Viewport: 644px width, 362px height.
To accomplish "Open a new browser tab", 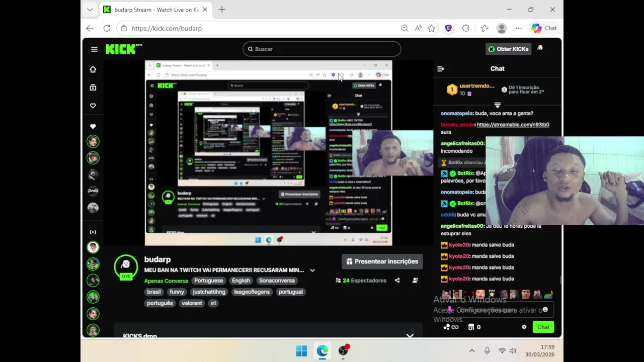I will (x=222, y=10).
